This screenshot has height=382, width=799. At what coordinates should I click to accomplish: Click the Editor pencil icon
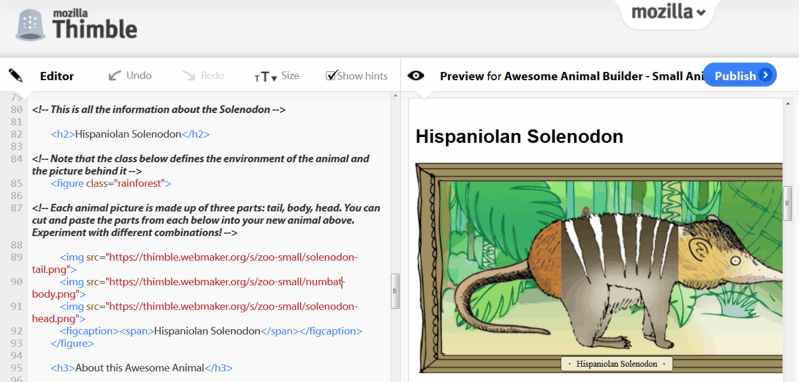pos(15,75)
